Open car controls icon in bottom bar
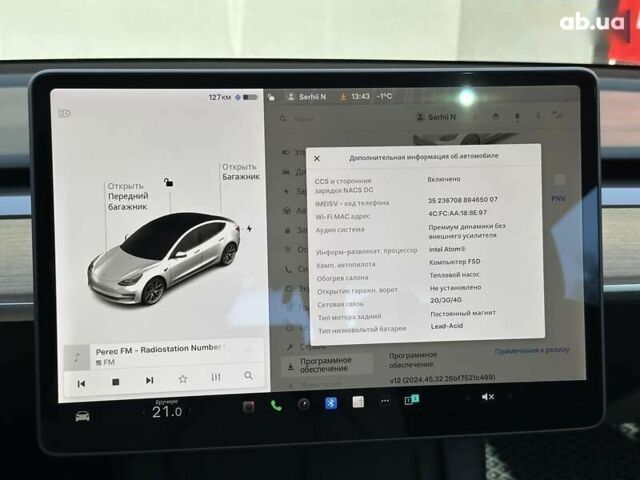Image resolution: width=640 pixels, height=480 pixels. (82, 416)
